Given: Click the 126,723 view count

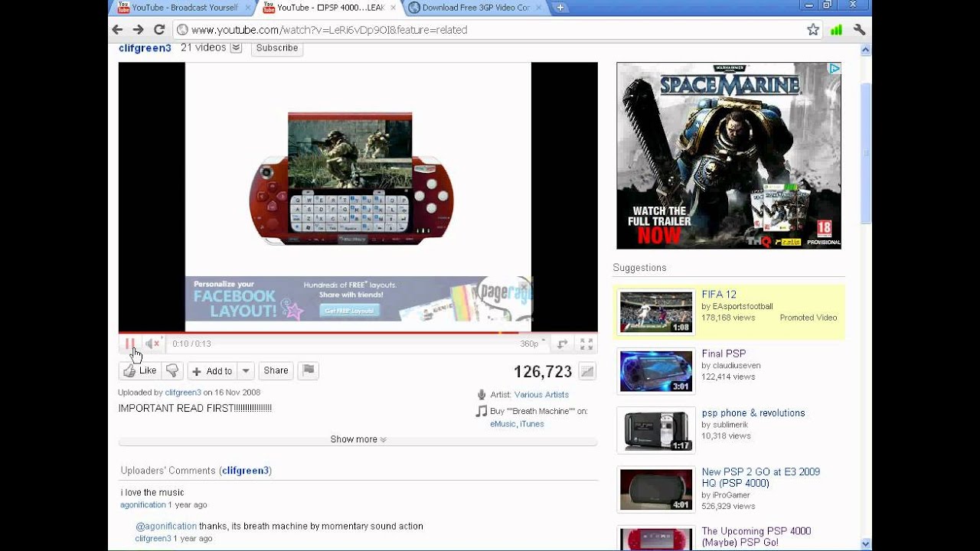Looking at the screenshot, I should [x=543, y=372].
